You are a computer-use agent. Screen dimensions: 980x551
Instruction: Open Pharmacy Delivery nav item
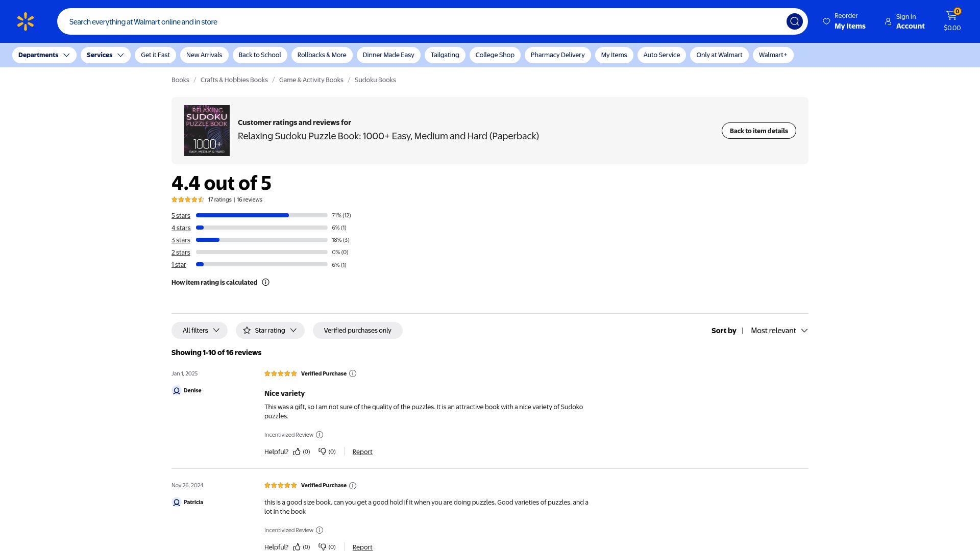(558, 55)
